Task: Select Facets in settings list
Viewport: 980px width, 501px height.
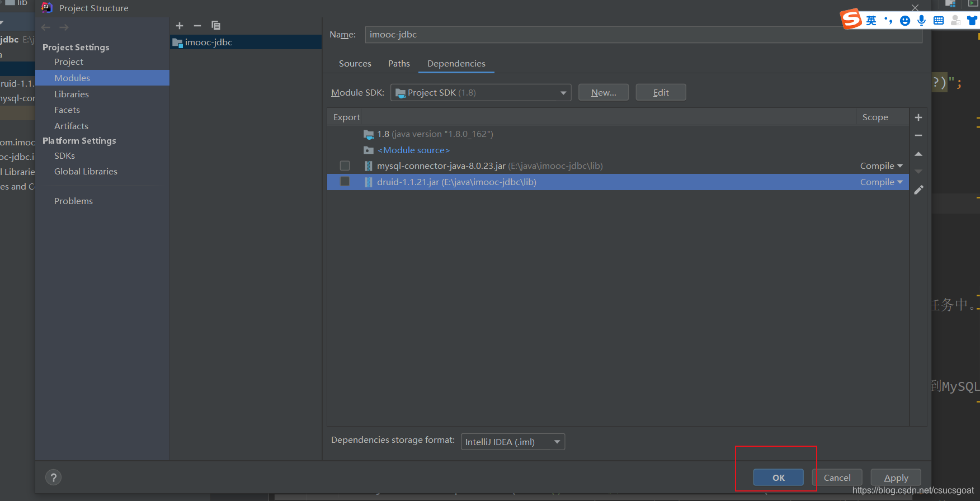Action: 67,110
